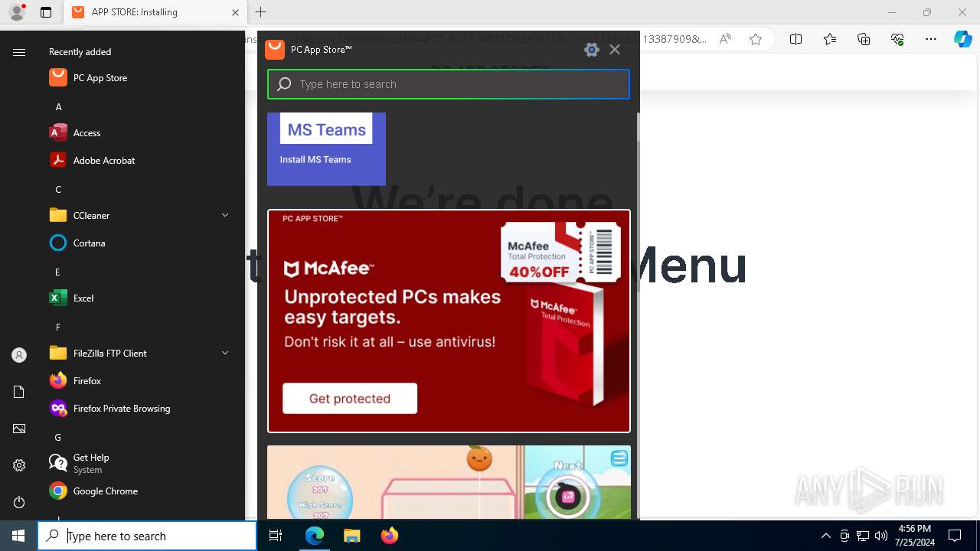980x551 pixels.
Task: Jump to letter G section header
Action: coord(58,438)
